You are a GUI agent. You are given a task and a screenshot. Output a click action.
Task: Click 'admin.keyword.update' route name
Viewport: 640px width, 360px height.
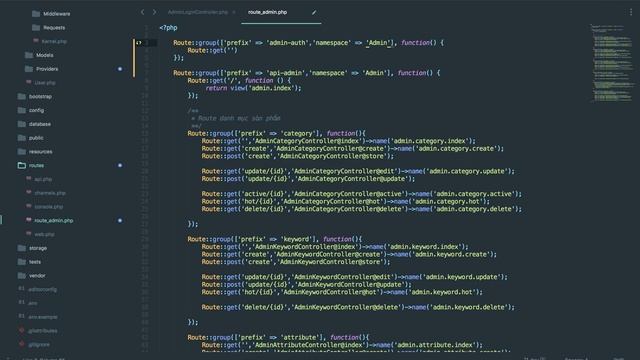[x=462, y=277]
